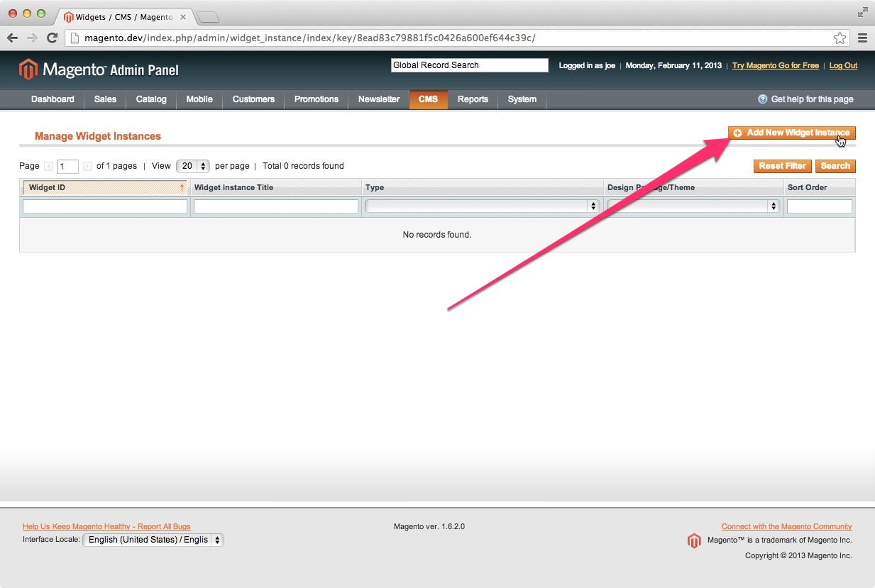Go to next page arrow in pager
Screen dimensions: 875x588
coord(87,167)
